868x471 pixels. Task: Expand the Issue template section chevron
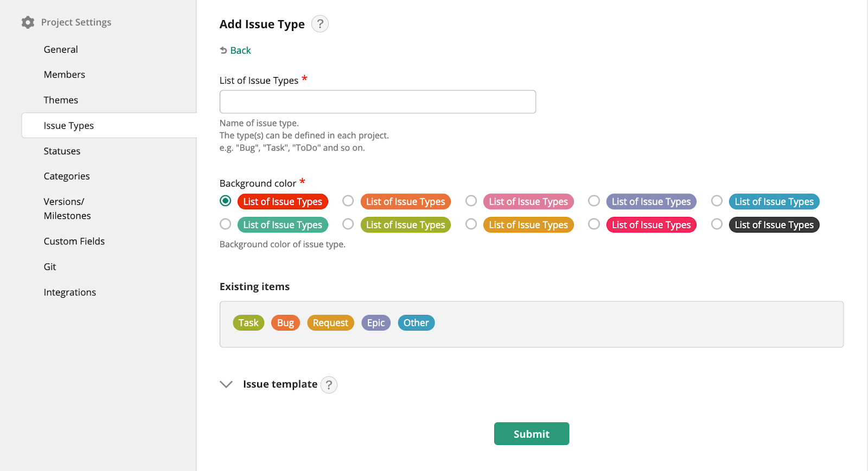point(226,384)
